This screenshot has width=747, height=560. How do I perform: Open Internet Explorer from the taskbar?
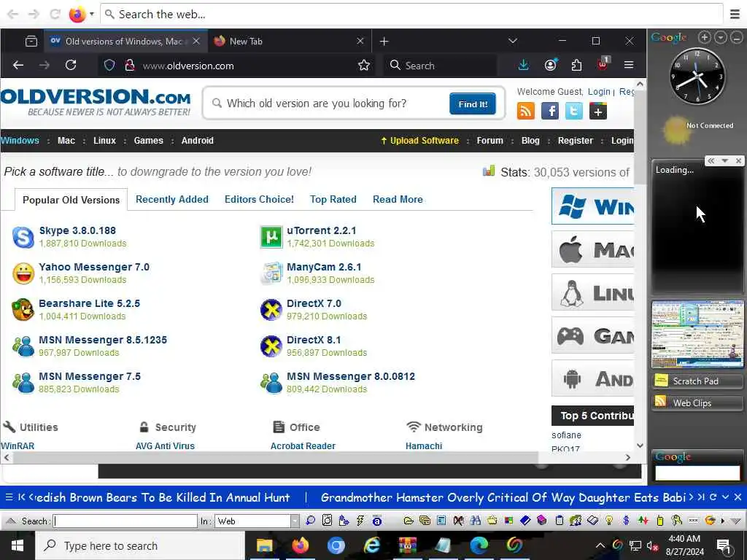[x=372, y=545]
